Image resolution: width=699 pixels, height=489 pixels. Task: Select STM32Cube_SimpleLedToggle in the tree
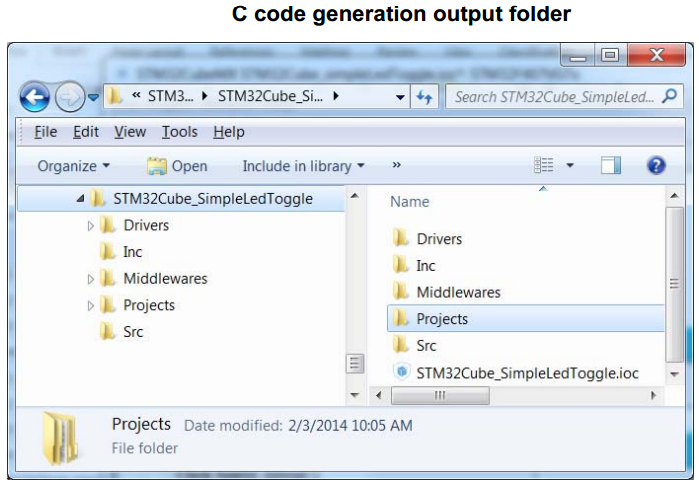click(213, 199)
